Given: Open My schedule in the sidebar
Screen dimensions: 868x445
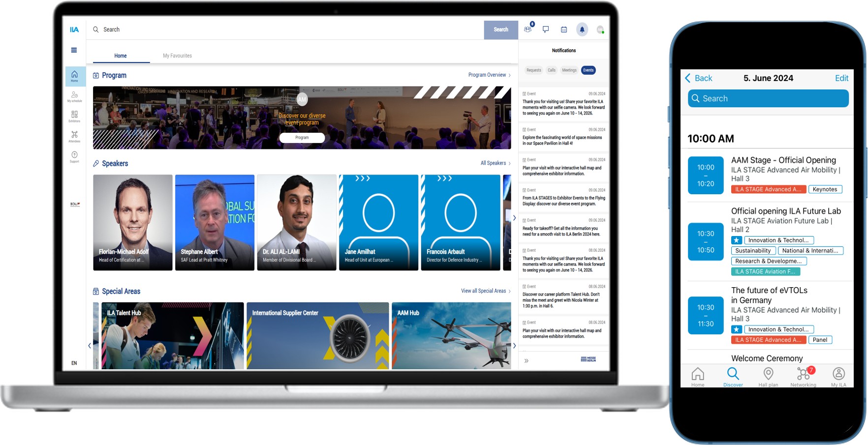Looking at the screenshot, I should click(74, 96).
